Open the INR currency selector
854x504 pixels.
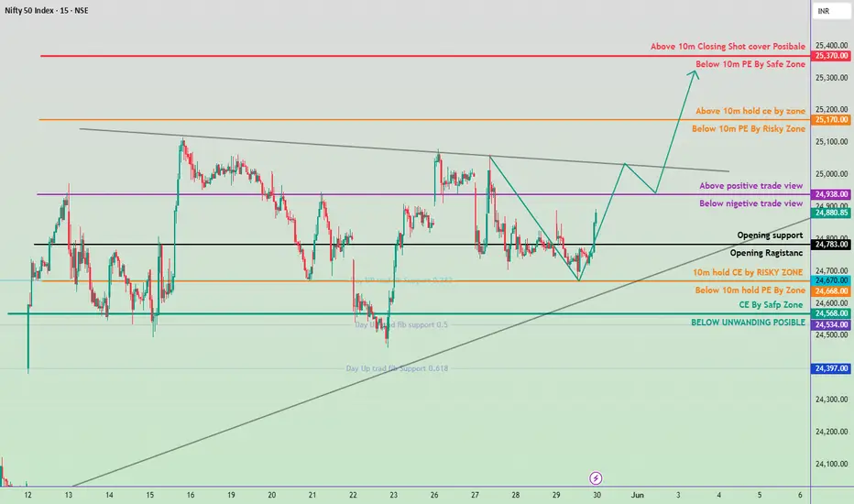coord(831,11)
